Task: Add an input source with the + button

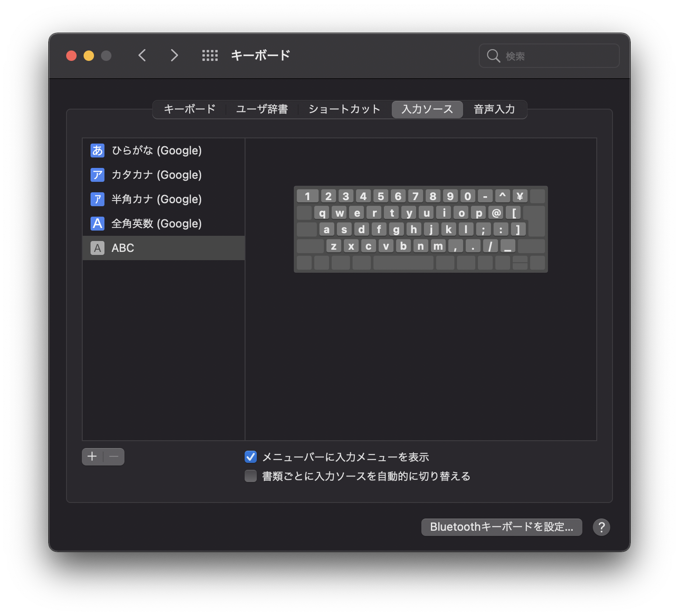Action: tap(92, 456)
